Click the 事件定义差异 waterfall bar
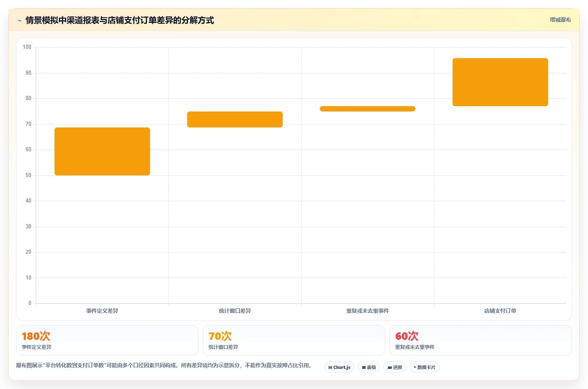This screenshot has height=389, width=588. click(x=102, y=151)
